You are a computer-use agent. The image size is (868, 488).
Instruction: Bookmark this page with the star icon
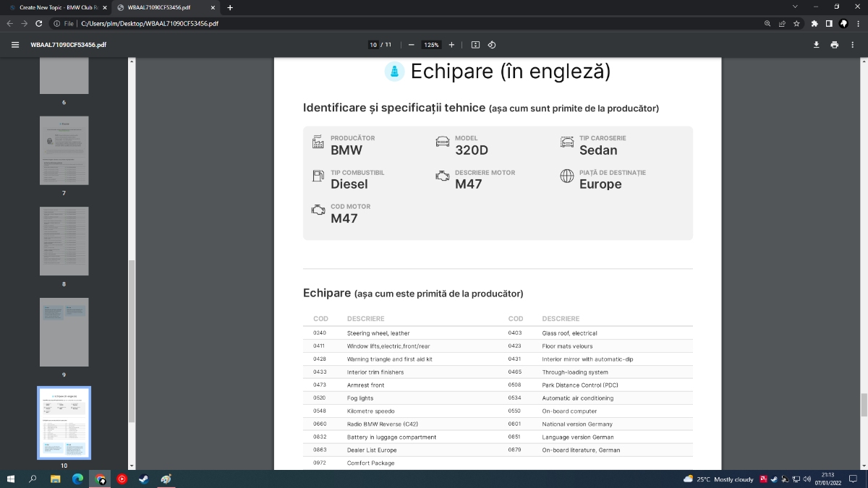tap(796, 23)
